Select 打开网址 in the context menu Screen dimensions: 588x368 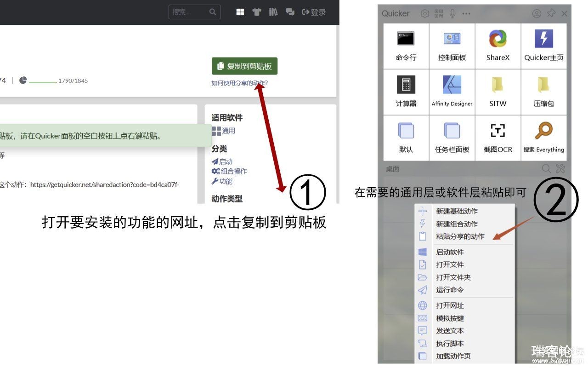pos(465,305)
